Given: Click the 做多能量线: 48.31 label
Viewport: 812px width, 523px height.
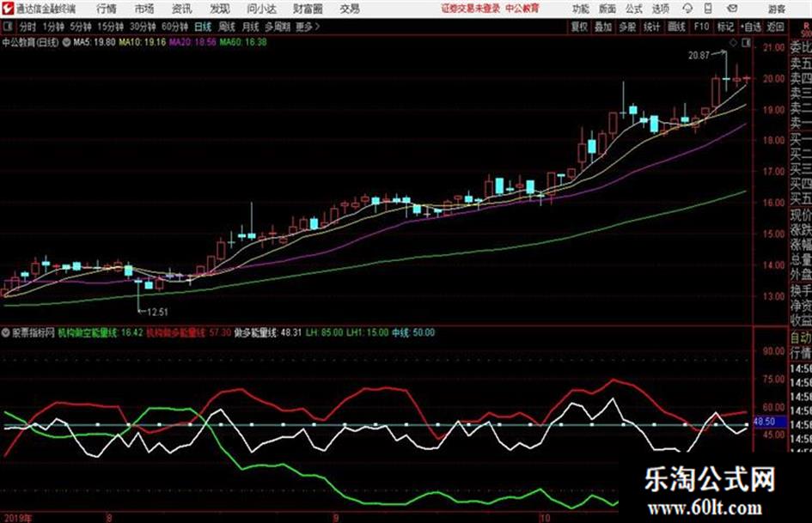Looking at the screenshot, I should pyautogui.click(x=268, y=333).
